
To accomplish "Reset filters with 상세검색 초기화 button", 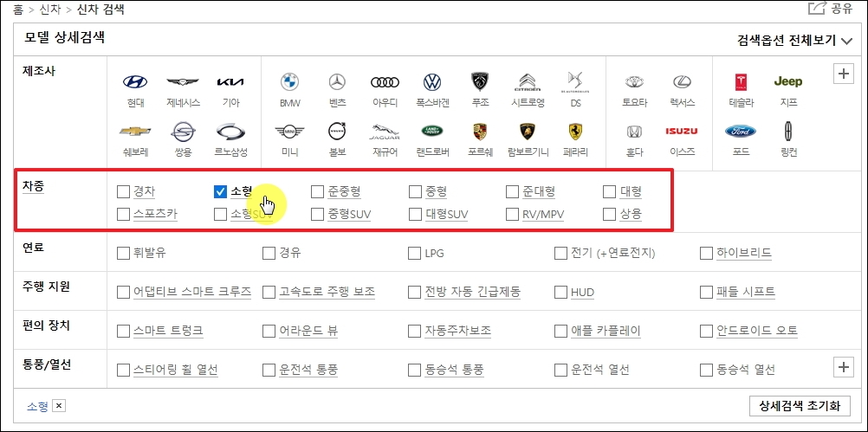I will 800,405.
